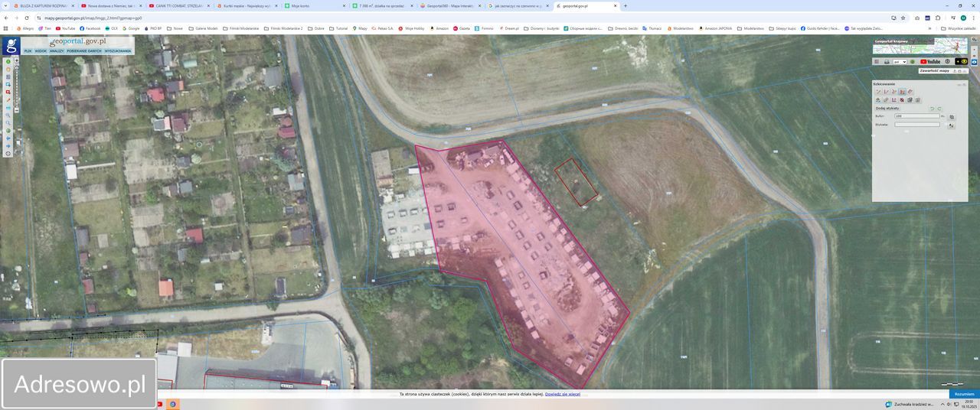Click the first draw tool in Szkicowanie panel
Viewport: 980px width, 410px height.
point(878,92)
